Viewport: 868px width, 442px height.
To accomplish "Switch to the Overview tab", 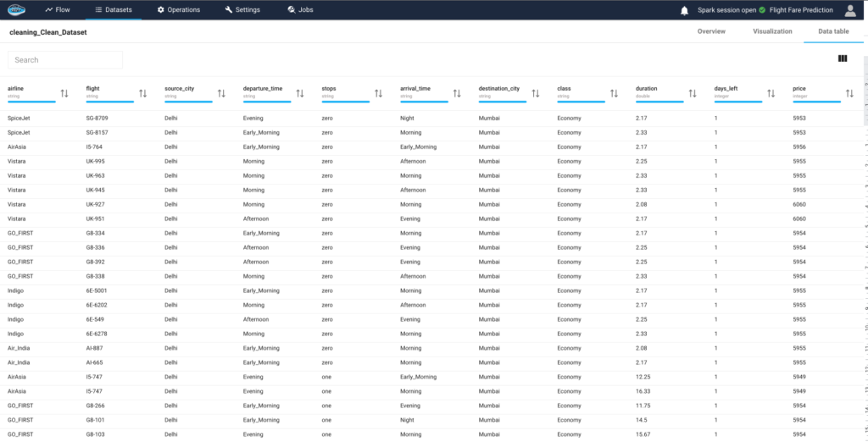I will click(711, 31).
